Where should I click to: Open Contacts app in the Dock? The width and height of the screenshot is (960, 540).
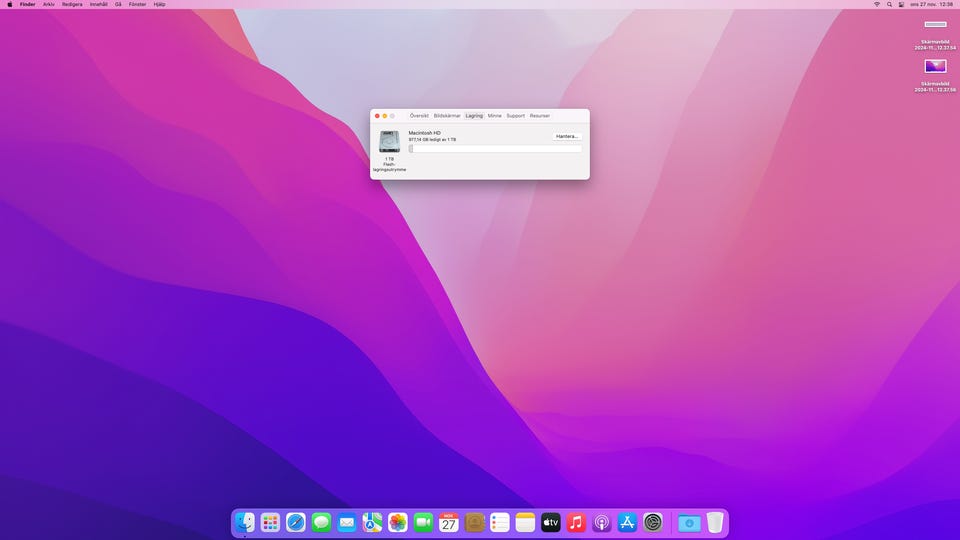[x=474, y=522]
